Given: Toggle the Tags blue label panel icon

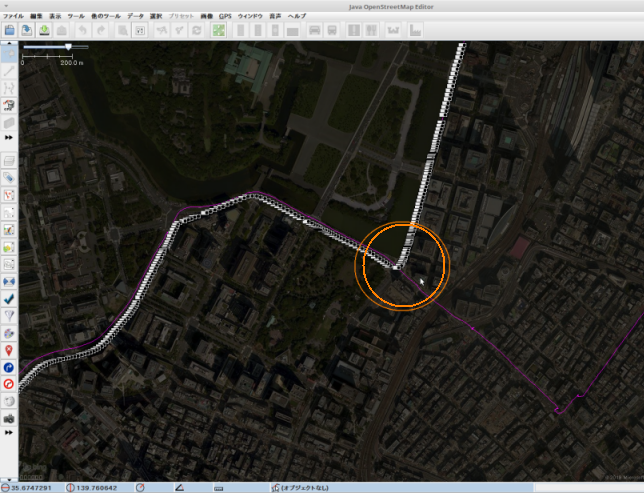Looking at the screenshot, I should (9, 178).
